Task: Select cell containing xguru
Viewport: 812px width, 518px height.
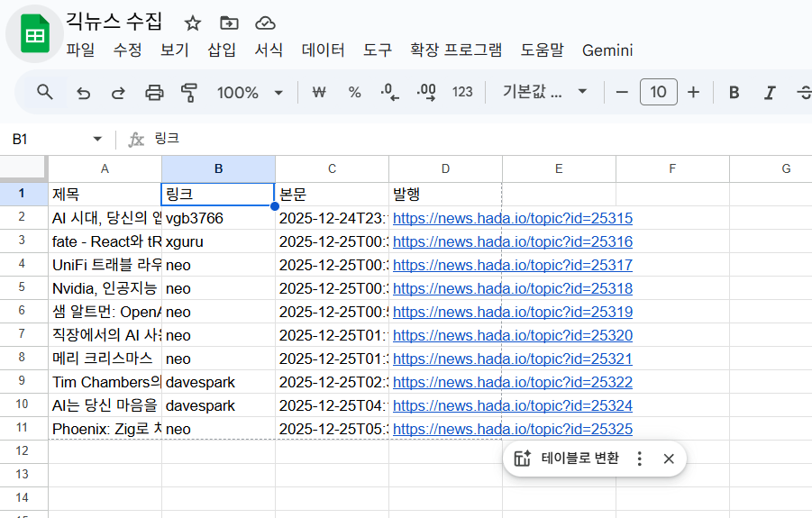Action: point(218,241)
